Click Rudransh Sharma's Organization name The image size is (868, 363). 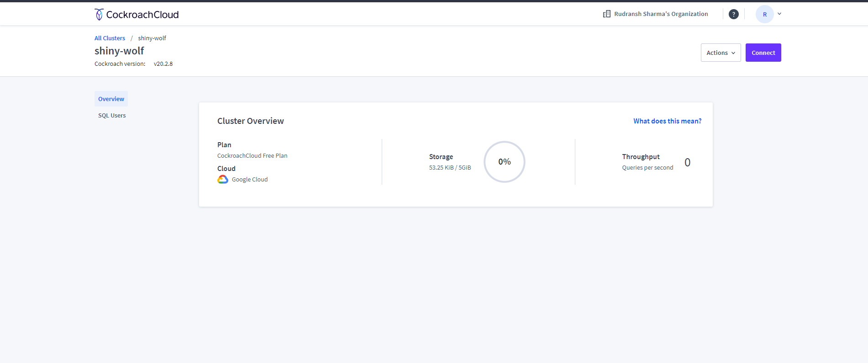coord(661,14)
